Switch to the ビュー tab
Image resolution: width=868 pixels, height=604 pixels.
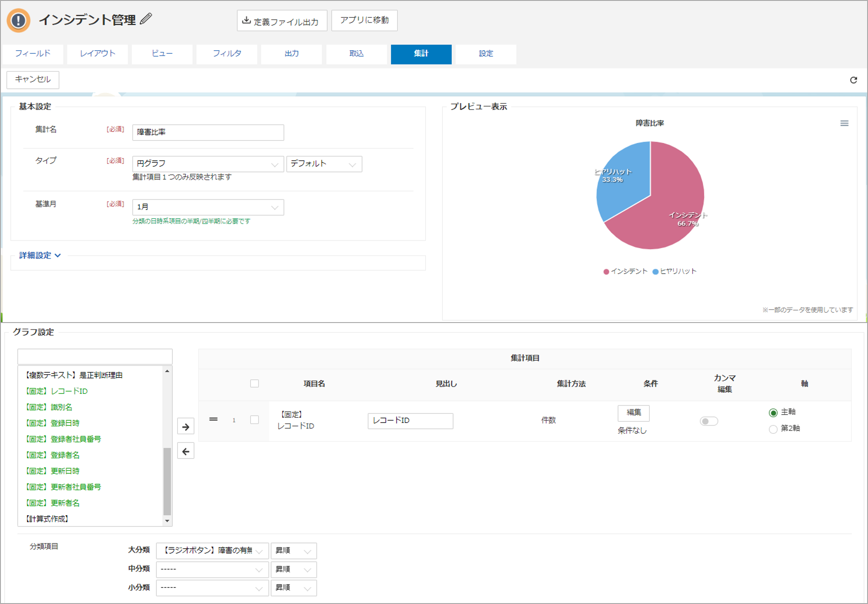coord(162,54)
